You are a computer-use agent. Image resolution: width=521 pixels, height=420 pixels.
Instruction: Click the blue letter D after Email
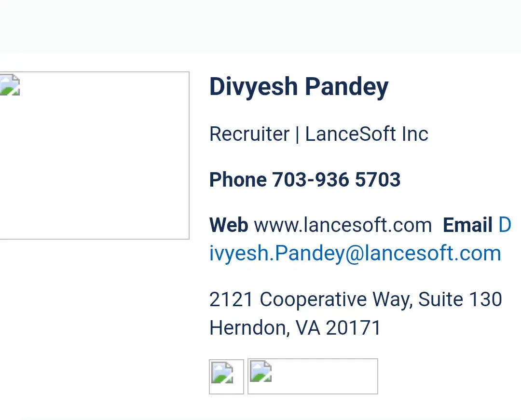pyautogui.click(x=505, y=225)
